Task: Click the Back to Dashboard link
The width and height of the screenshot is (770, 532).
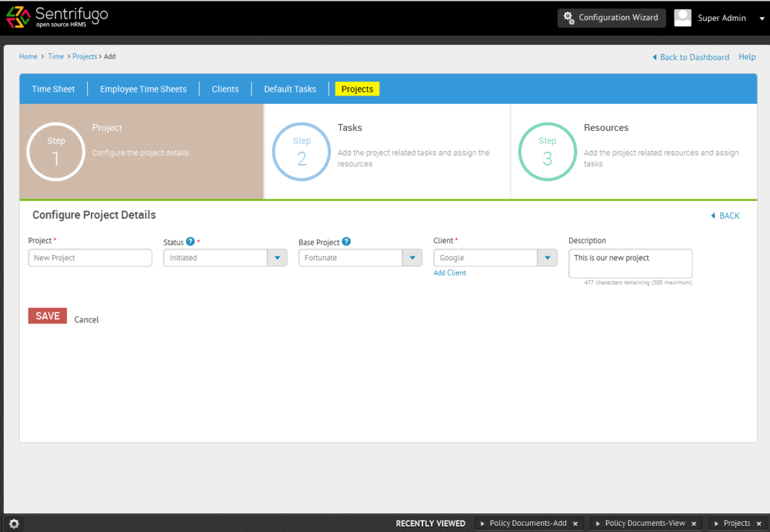Action: [x=695, y=57]
